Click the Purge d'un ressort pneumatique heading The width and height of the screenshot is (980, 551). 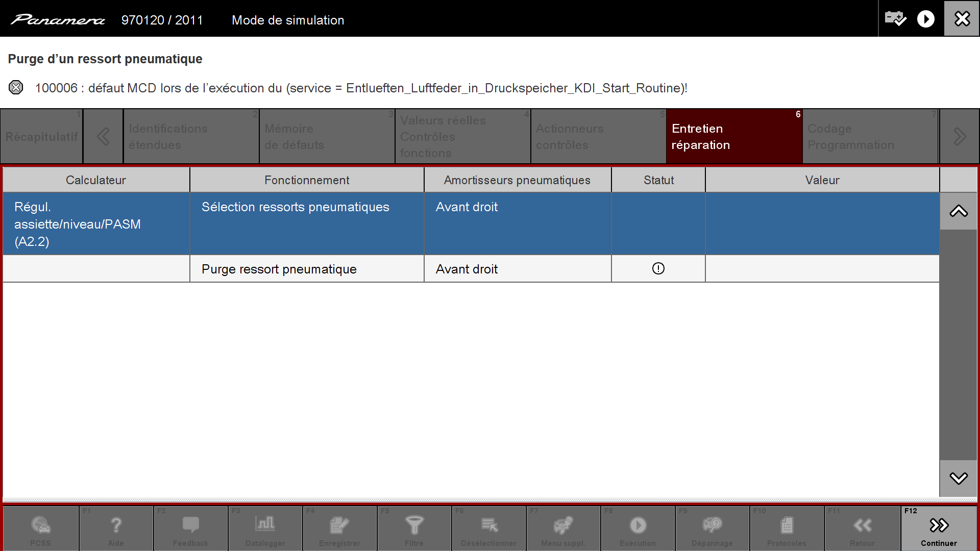pos(105,59)
